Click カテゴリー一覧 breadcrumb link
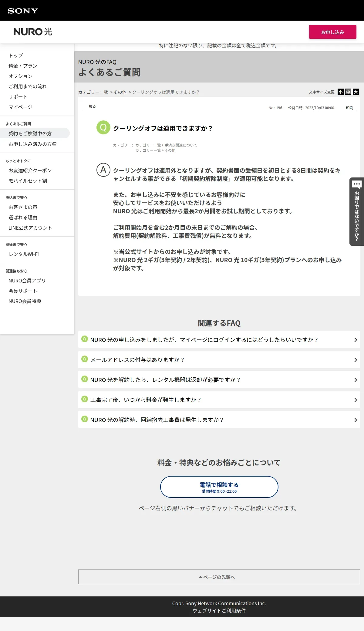 pyautogui.click(x=93, y=92)
